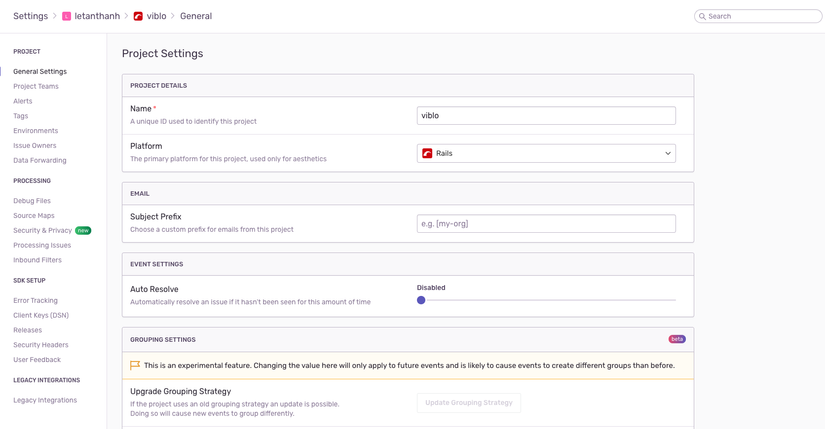Screen dimensions: 825x429
Task: Click the letanthanh organization avatar icon
Action: (x=67, y=16)
